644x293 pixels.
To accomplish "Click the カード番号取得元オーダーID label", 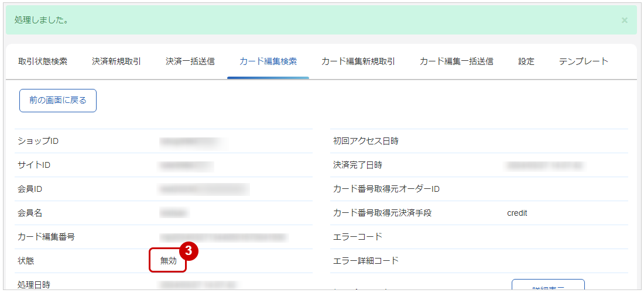I will [x=386, y=189].
